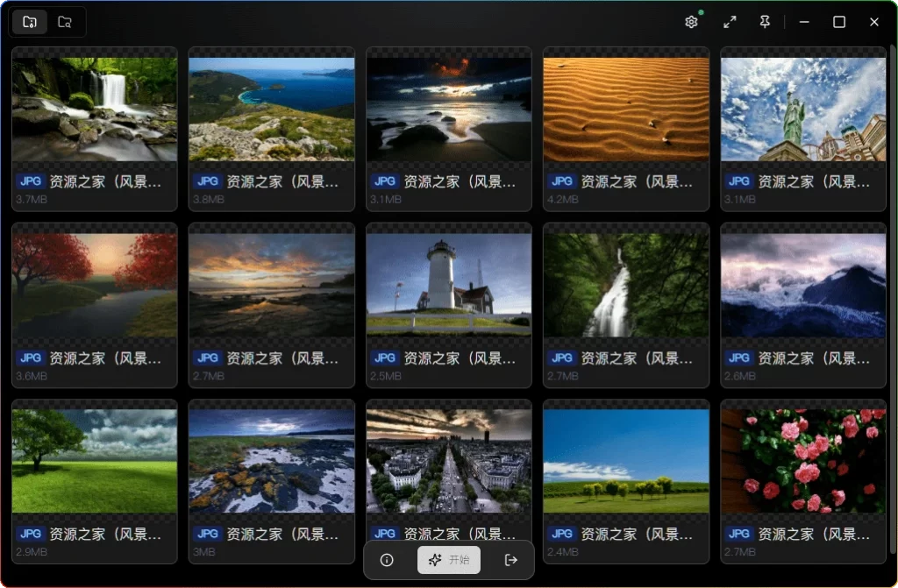The height and width of the screenshot is (588, 898).
Task: Select the snowy mountain thumbnail
Action: coord(802,285)
